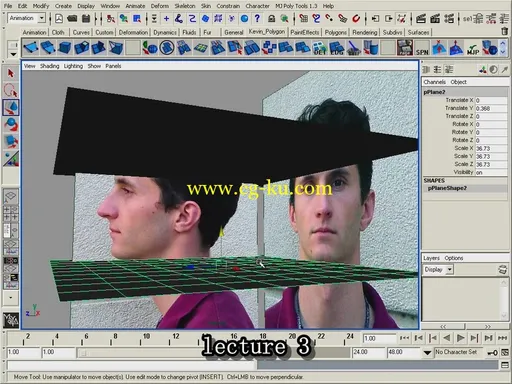
Task: Toggle the auto keyframe key button
Action: click(493, 353)
